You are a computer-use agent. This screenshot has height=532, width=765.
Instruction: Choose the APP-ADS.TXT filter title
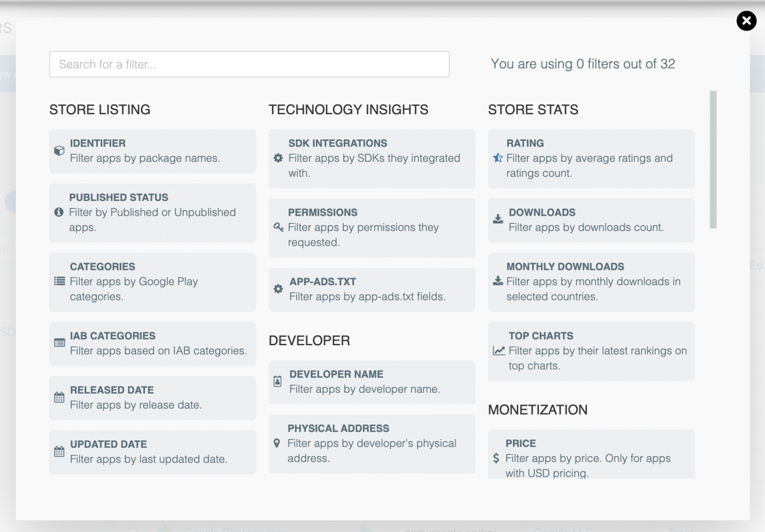[x=322, y=282]
